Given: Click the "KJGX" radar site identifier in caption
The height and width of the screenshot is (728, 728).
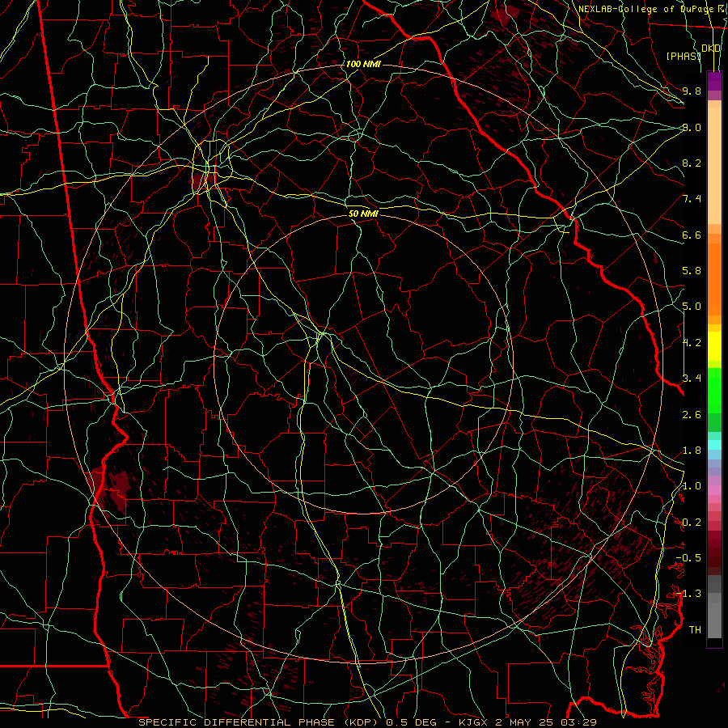Looking at the screenshot, I should [472, 722].
